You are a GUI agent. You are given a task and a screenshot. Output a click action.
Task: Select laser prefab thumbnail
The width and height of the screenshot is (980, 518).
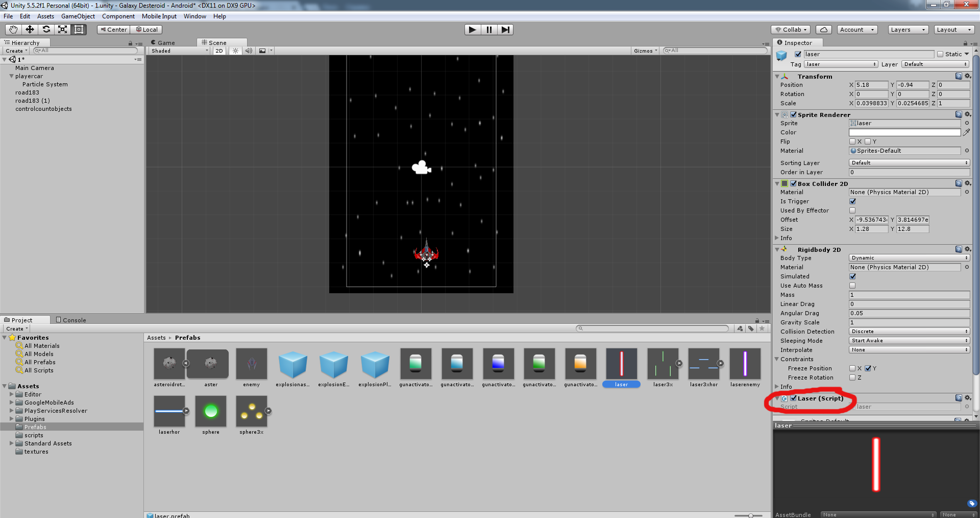[621, 364]
